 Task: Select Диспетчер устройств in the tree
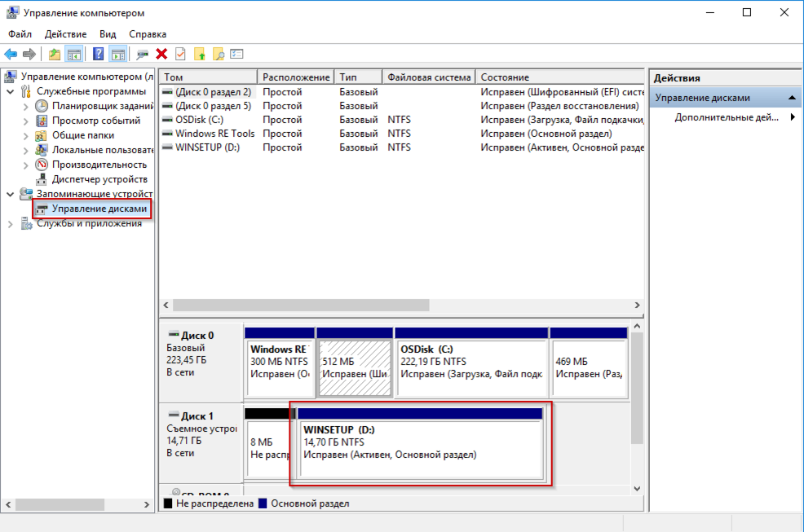tap(99, 179)
